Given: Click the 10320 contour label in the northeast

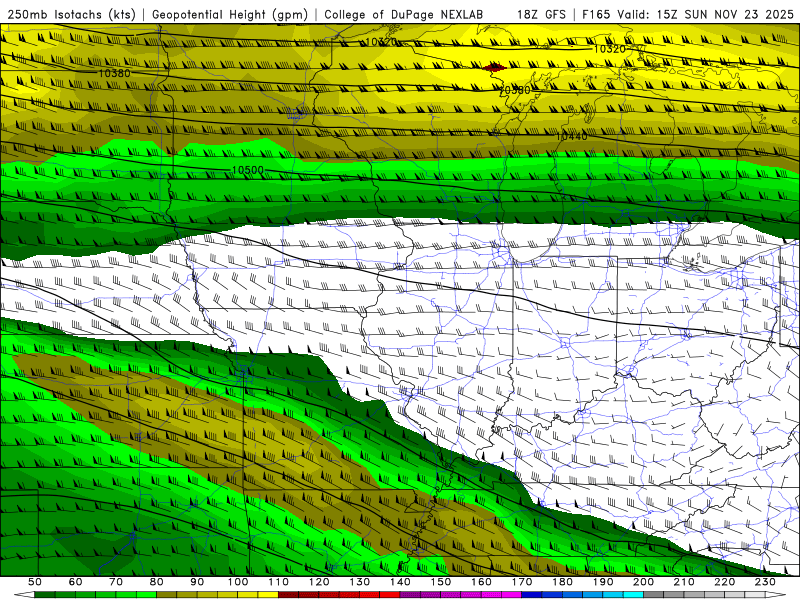Looking at the screenshot, I should (x=610, y=49).
